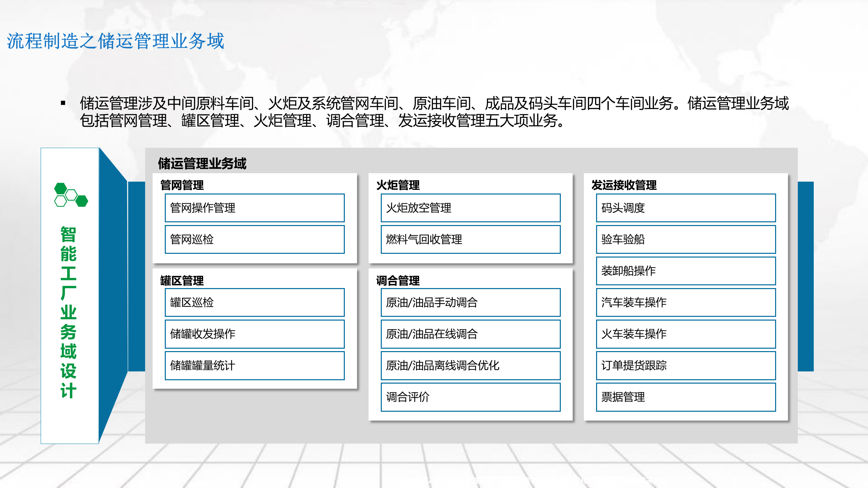Click the slide title 流程制造之储运管理业务域
868x488 pixels.
click(115, 41)
